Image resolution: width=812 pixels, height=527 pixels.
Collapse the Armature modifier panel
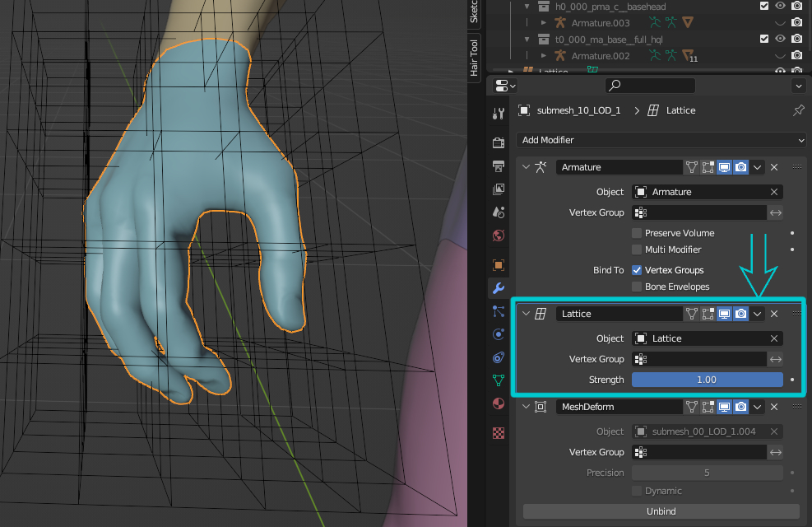click(x=527, y=167)
